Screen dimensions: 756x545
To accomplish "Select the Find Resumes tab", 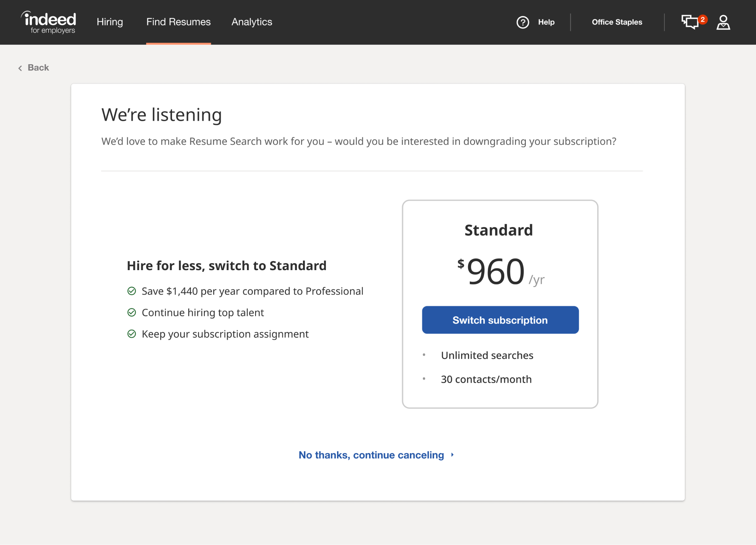I will coord(178,22).
